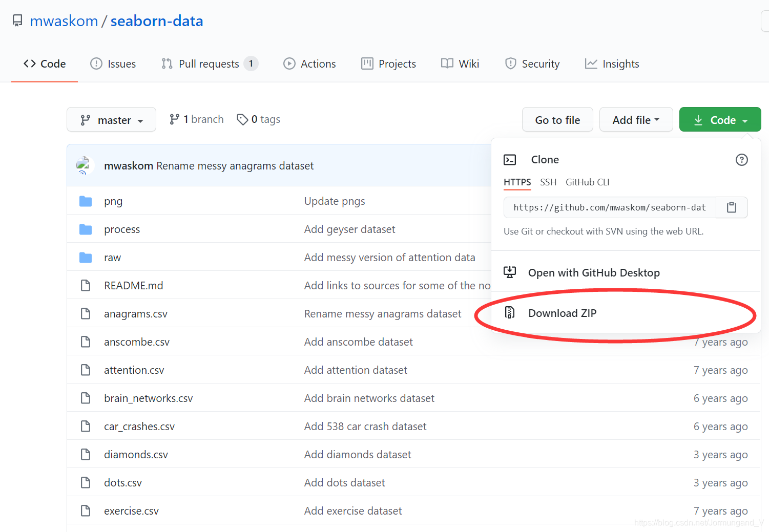Image resolution: width=769 pixels, height=532 pixels.
Task: Open the Add diamonds dataset commit message
Action: [x=358, y=455]
